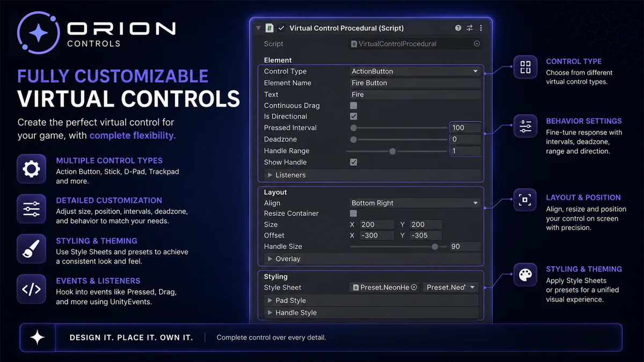The image size is (644, 362).
Task: Click the Orion Controls logo icon
Action: [38, 34]
